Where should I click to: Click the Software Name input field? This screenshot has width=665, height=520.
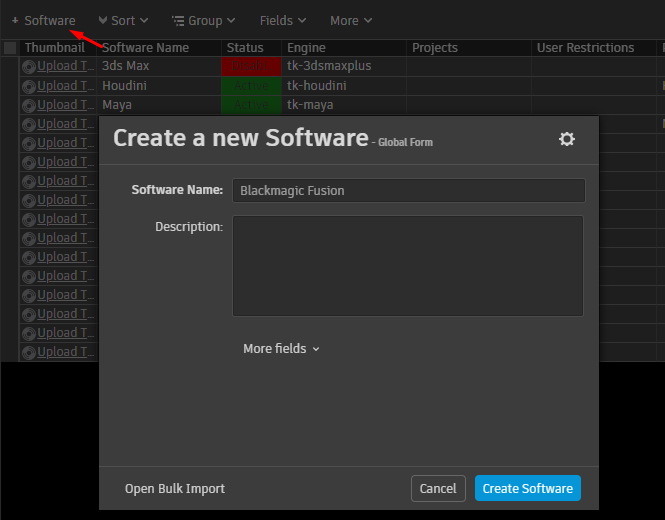point(409,190)
